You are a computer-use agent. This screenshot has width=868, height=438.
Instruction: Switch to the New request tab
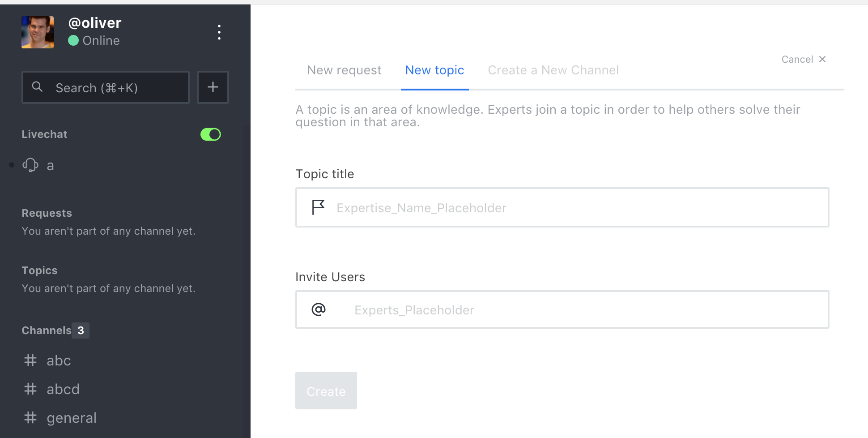tap(344, 70)
